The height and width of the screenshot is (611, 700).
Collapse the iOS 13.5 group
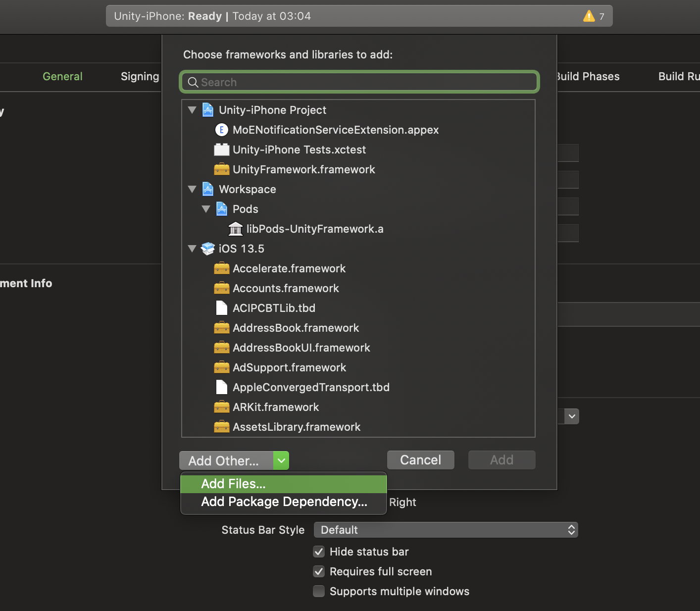click(192, 249)
